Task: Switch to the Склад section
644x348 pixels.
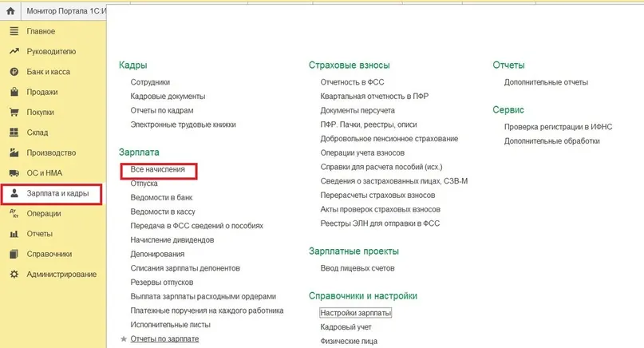Action: click(38, 132)
